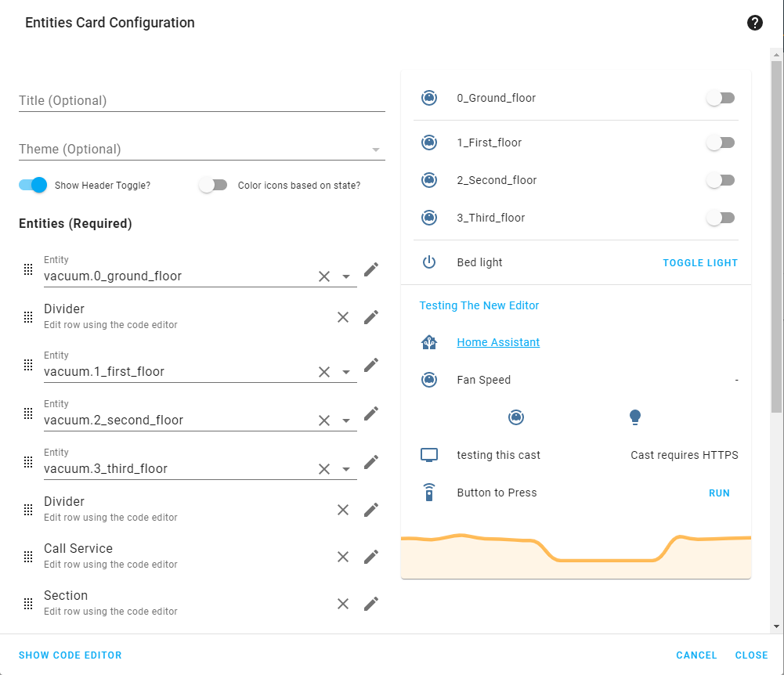Remove the first Divider row
This screenshot has height=675, width=784.
tap(343, 317)
